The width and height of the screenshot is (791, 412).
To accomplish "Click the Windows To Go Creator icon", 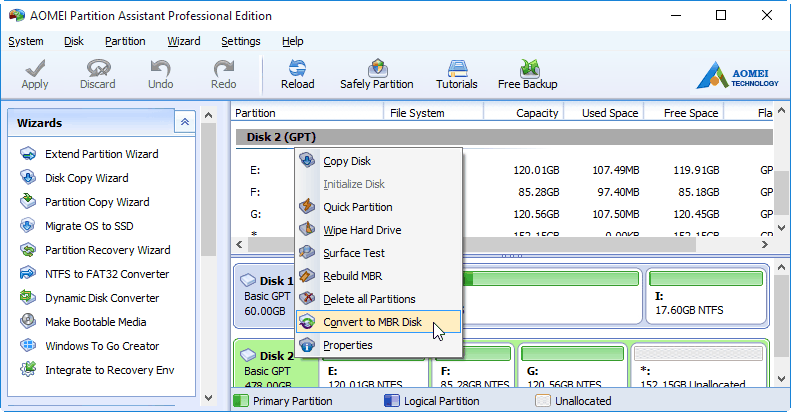I will tap(28, 345).
